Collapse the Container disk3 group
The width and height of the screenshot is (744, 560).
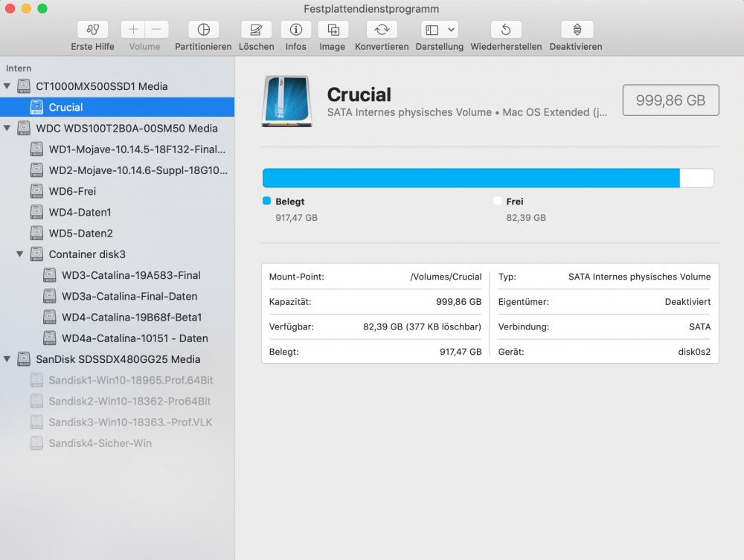(x=20, y=254)
